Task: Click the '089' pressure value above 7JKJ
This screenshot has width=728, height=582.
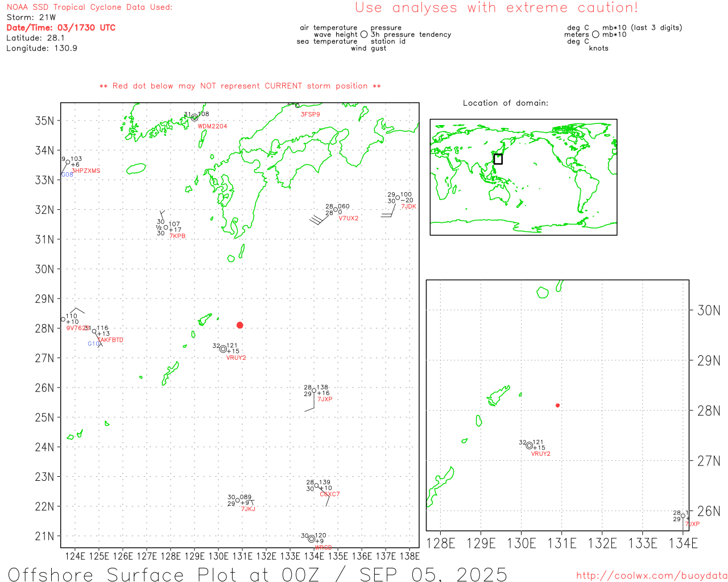Action: [x=246, y=497]
